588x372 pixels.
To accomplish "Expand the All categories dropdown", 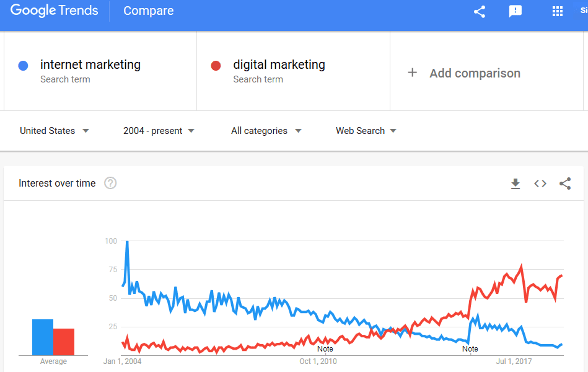I will tap(266, 131).
